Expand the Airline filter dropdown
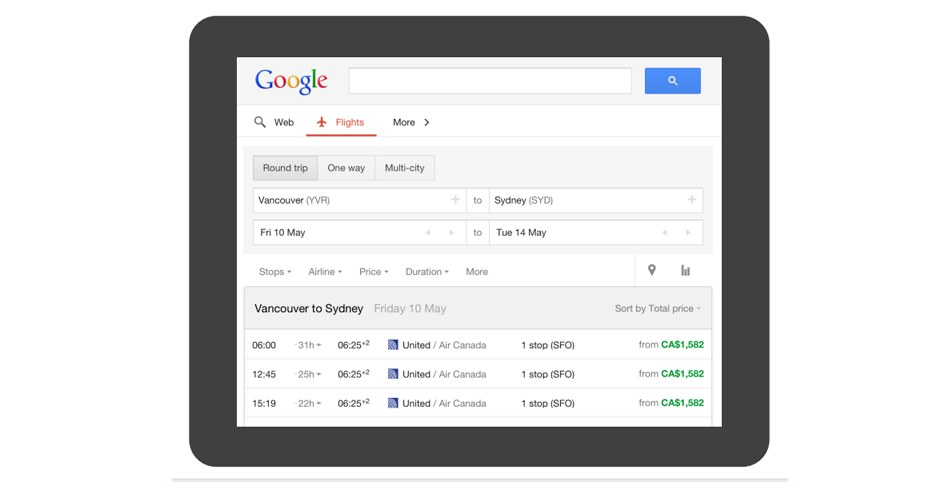 coord(325,272)
